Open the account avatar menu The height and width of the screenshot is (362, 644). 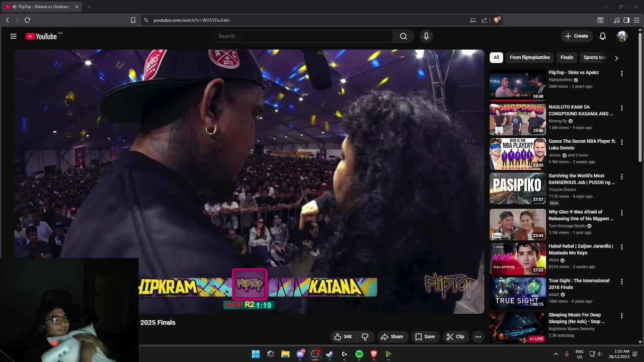(x=622, y=36)
